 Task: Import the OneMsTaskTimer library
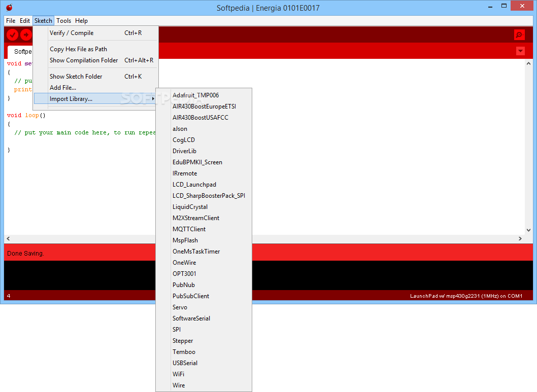point(204,252)
